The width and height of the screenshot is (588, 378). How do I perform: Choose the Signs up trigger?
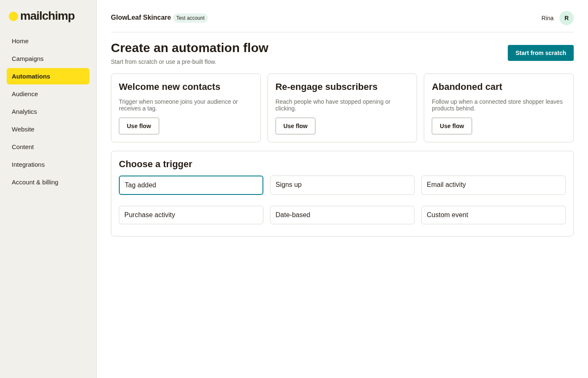tap(342, 185)
